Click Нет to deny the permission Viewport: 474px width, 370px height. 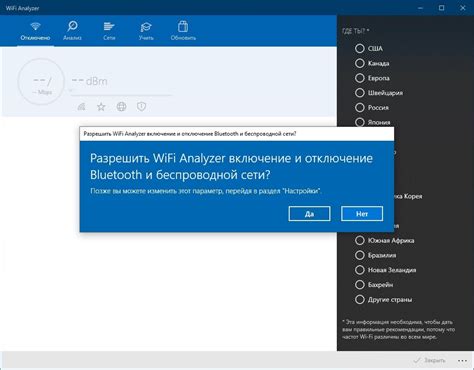362,214
